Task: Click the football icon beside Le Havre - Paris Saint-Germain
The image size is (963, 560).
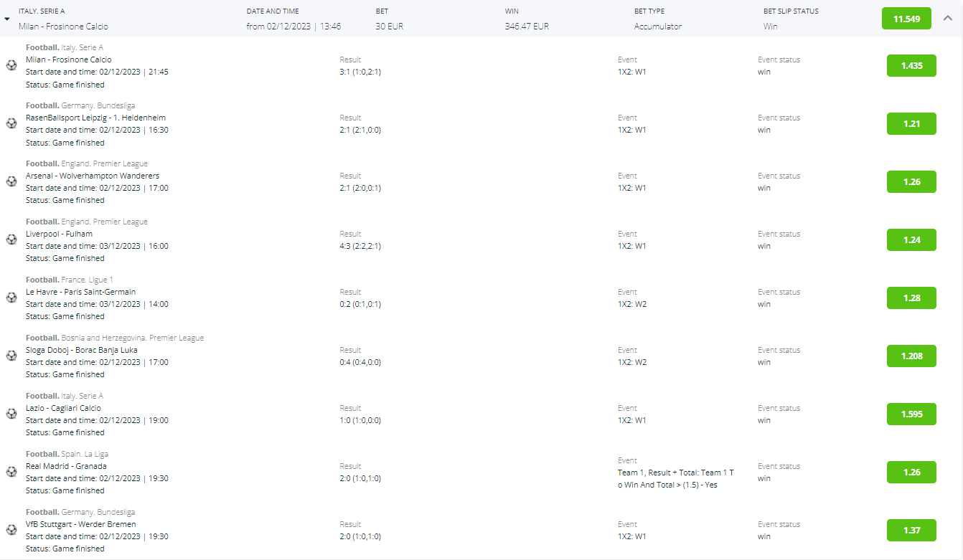Action: tap(11, 298)
